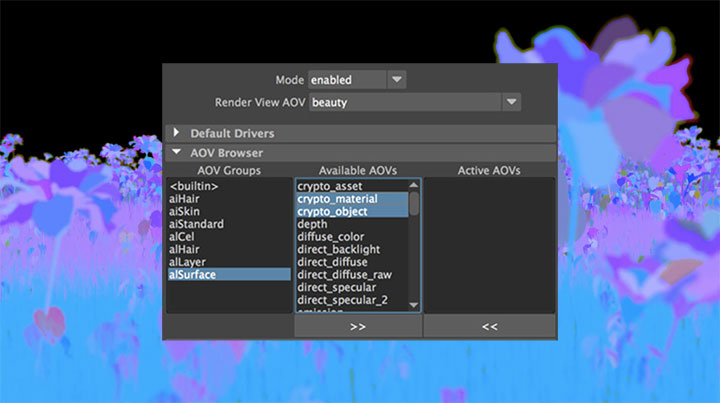Screen dimensions: 720x403
Task: Choose depth in Available AOVs list
Action: pos(312,224)
